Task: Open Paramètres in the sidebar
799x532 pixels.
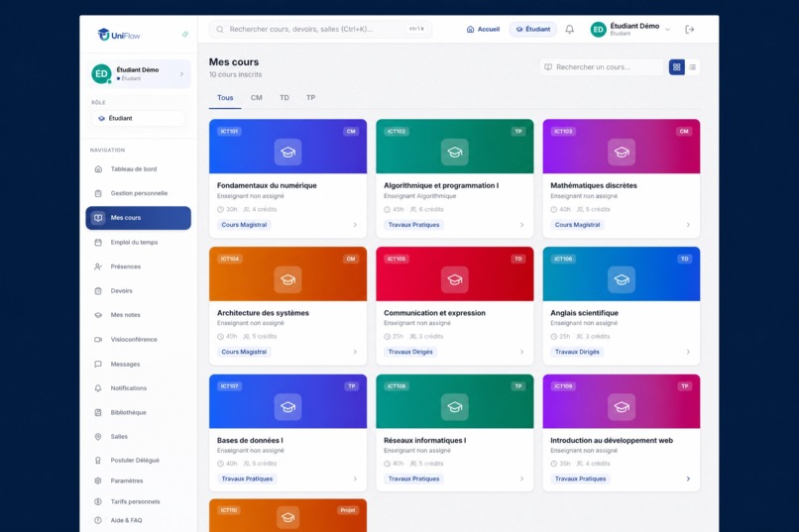Action: pos(138,481)
